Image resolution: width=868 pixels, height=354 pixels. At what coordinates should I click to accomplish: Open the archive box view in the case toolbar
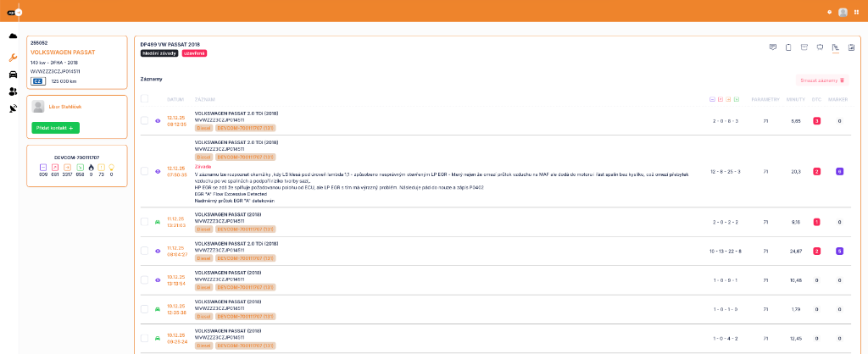click(x=804, y=47)
